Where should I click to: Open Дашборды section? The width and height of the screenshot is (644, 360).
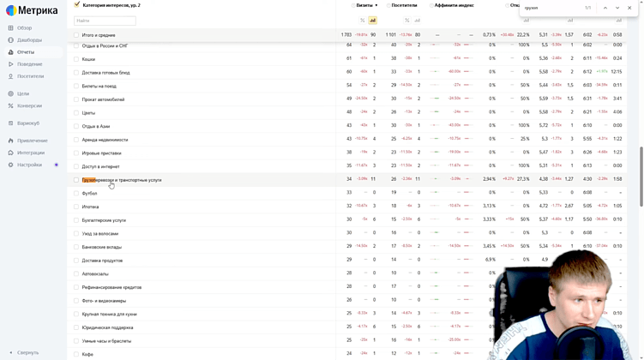pos(29,39)
